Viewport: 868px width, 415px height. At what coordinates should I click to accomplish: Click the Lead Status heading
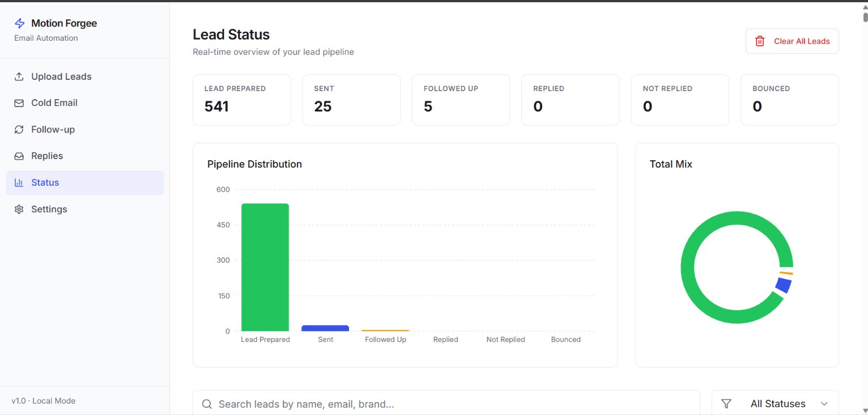[231, 35]
